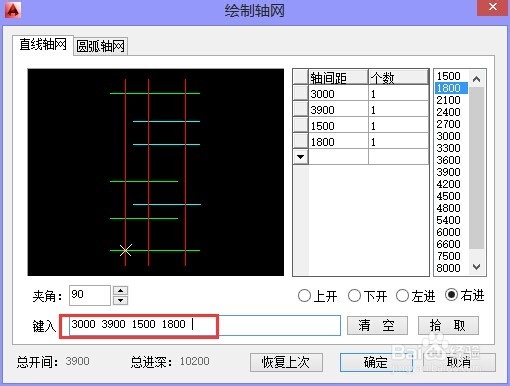Select 3900 in the spacing list

point(449,172)
